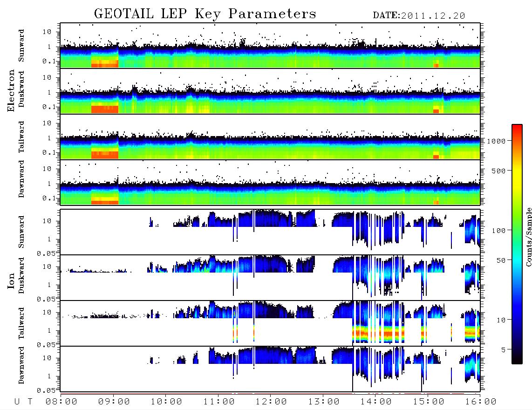The height and width of the screenshot is (410, 532).
Task: Pick the 10:00 time axis label
Action: point(166,402)
